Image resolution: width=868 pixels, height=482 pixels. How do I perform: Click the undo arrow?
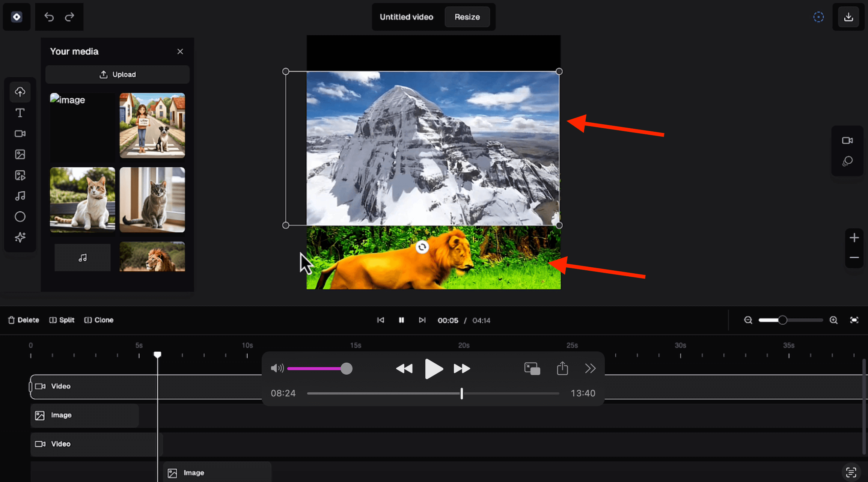pos(49,17)
